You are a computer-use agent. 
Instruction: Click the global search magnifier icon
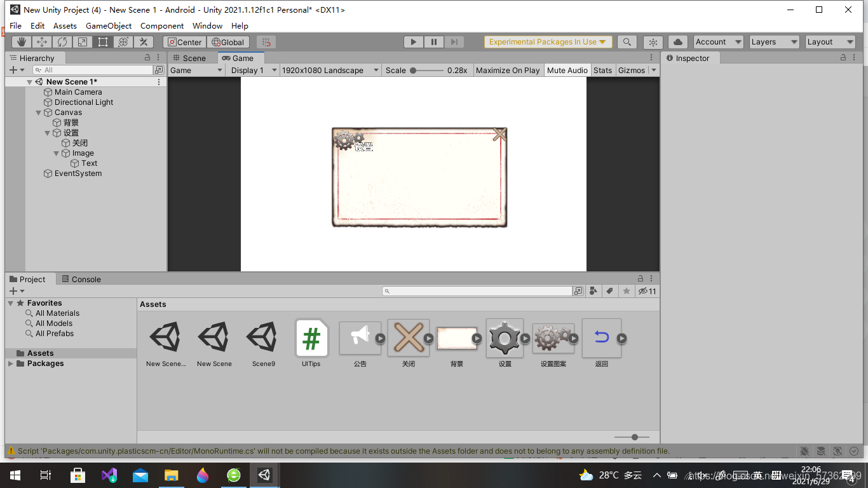[627, 42]
